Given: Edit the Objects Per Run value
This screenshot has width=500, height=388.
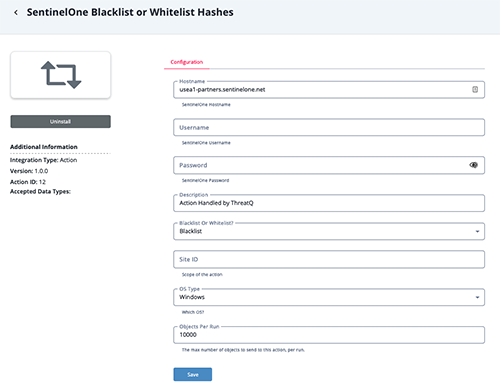Looking at the screenshot, I should 329,335.
